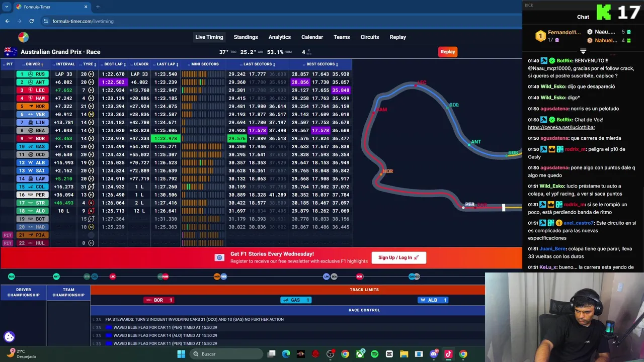644x362 pixels.
Task: Click ANT car marker on track map
Action: click(469, 145)
